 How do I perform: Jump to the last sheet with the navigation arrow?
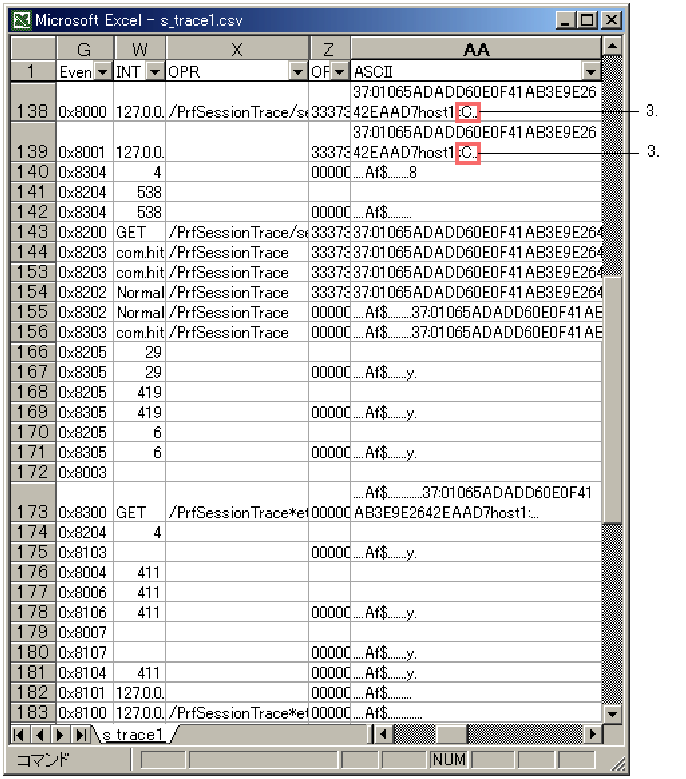[82, 735]
